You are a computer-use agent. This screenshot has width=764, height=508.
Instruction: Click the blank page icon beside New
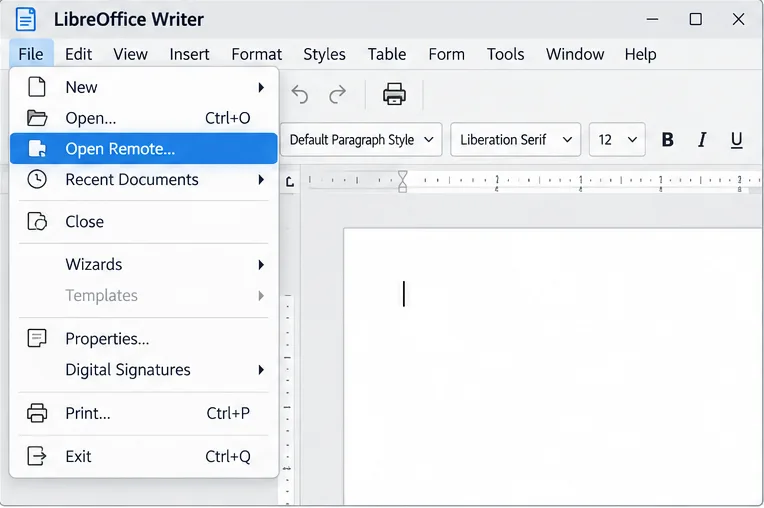tap(37, 87)
